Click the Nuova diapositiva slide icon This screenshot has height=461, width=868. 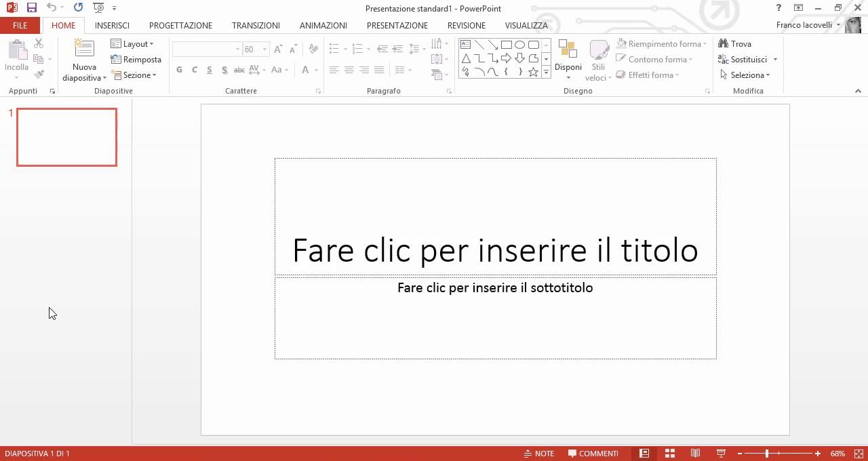(x=84, y=49)
